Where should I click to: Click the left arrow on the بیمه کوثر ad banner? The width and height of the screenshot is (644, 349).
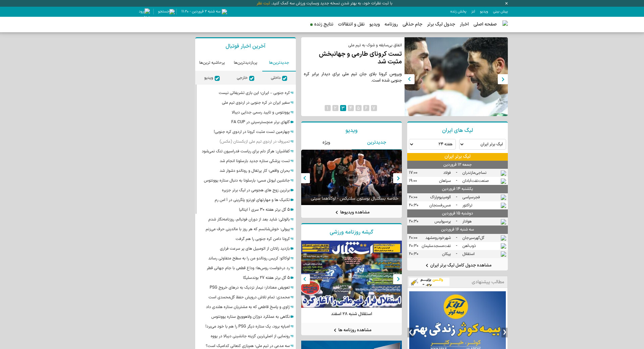(x=411, y=332)
